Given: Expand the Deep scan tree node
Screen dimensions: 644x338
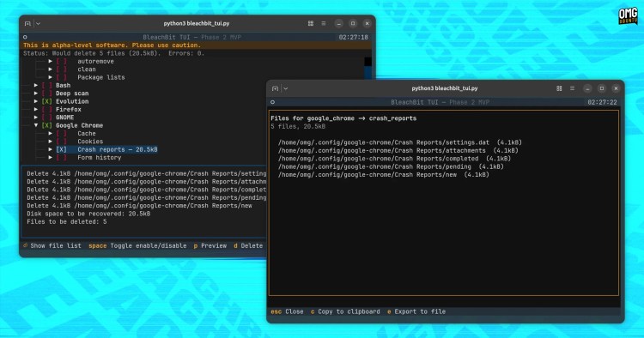Looking at the screenshot, I should (36, 94).
